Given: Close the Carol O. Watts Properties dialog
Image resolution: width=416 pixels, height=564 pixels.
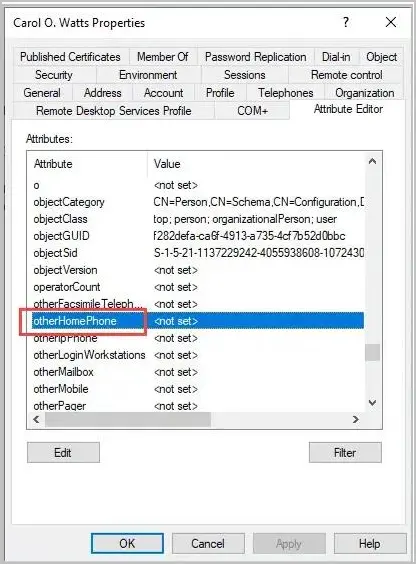Looking at the screenshot, I should tap(391, 23).
